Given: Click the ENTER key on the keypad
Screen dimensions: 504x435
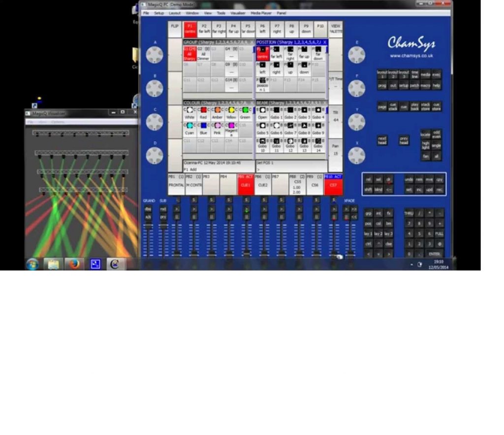Looking at the screenshot, I should coord(434,254).
